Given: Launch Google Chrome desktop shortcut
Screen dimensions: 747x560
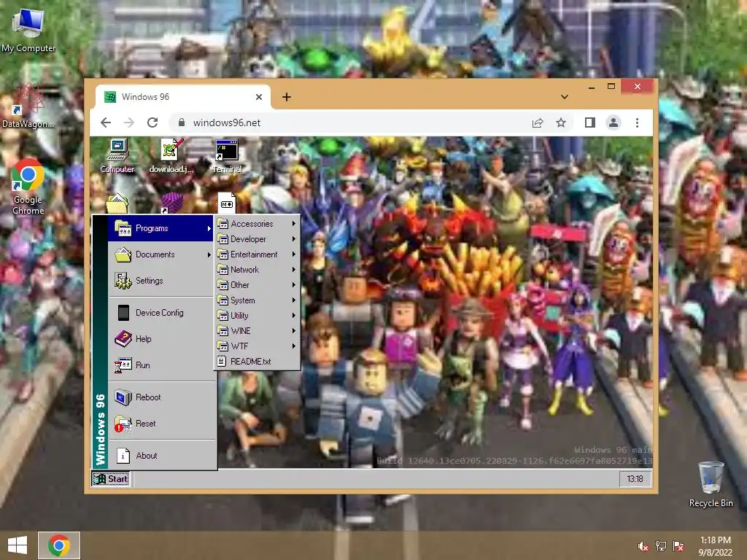Looking at the screenshot, I should 28,187.
